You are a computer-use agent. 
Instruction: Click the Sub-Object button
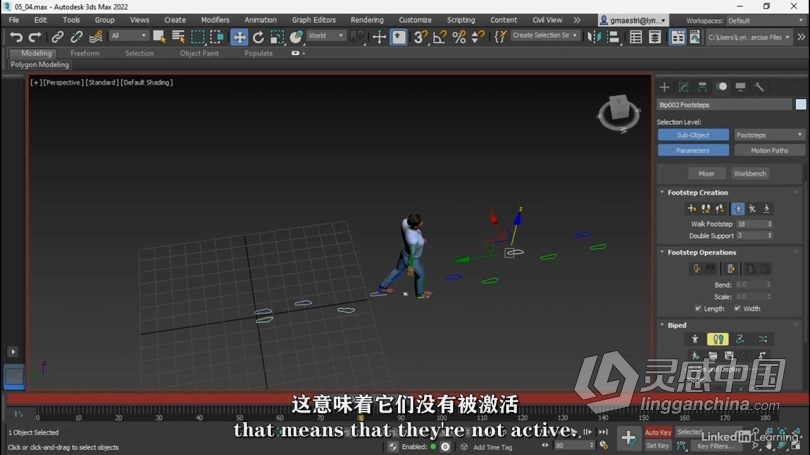693,135
